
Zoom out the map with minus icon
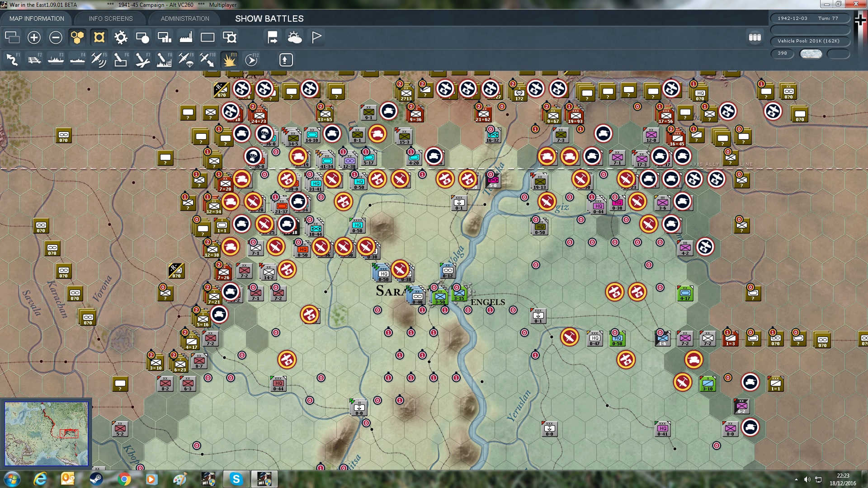tap(56, 38)
